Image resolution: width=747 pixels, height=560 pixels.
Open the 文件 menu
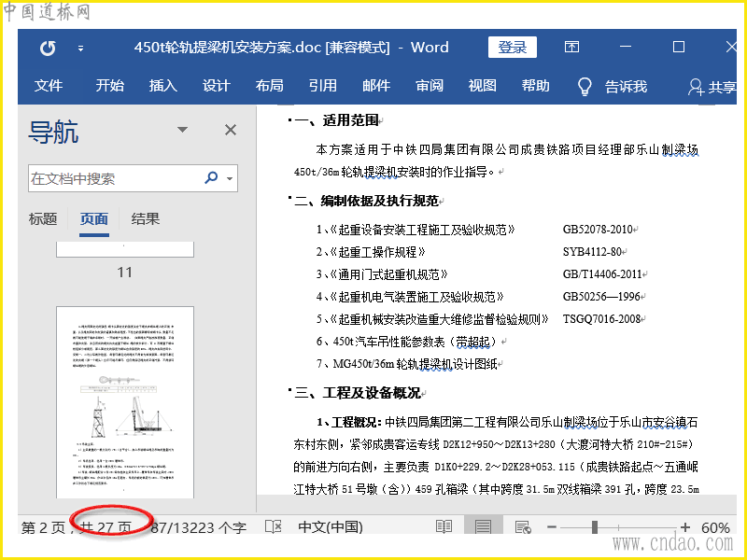click(x=49, y=86)
